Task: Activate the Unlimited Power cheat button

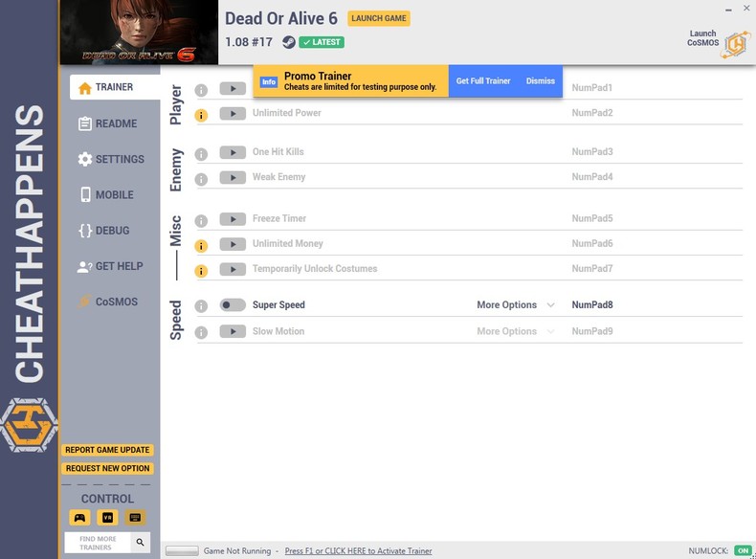Action: point(233,113)
